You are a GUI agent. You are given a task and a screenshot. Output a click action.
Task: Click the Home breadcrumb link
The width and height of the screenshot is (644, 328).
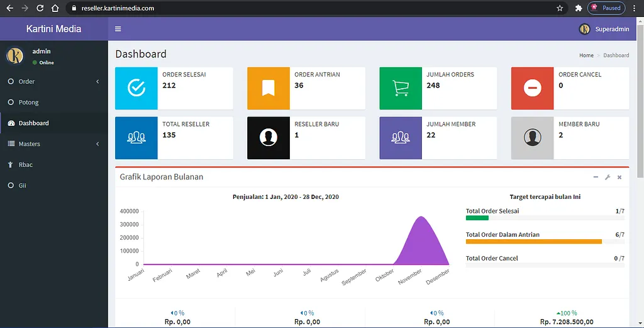coord(586,55)
